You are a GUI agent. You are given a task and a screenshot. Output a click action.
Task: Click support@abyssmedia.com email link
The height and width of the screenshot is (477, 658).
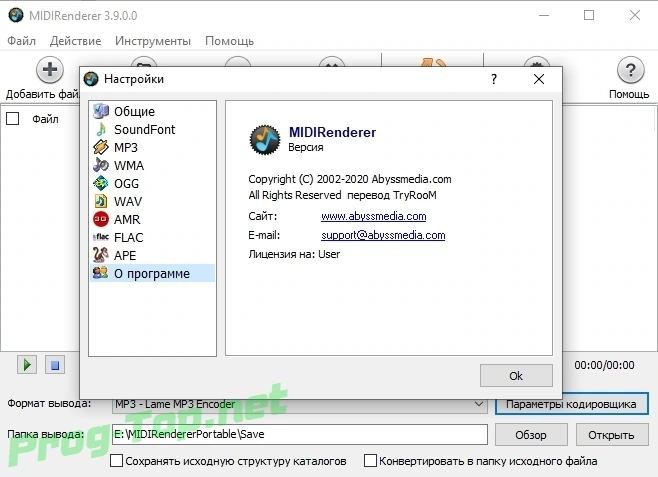point(383,235)
